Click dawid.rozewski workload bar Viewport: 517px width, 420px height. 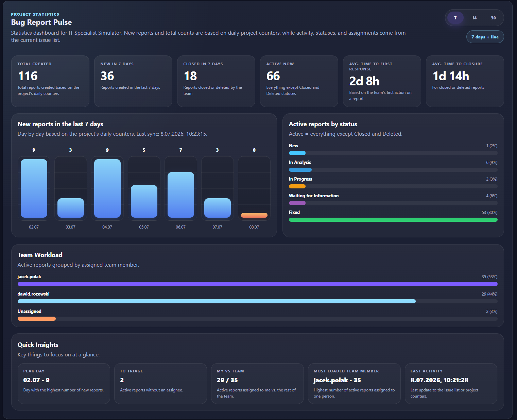pos(217,301)
